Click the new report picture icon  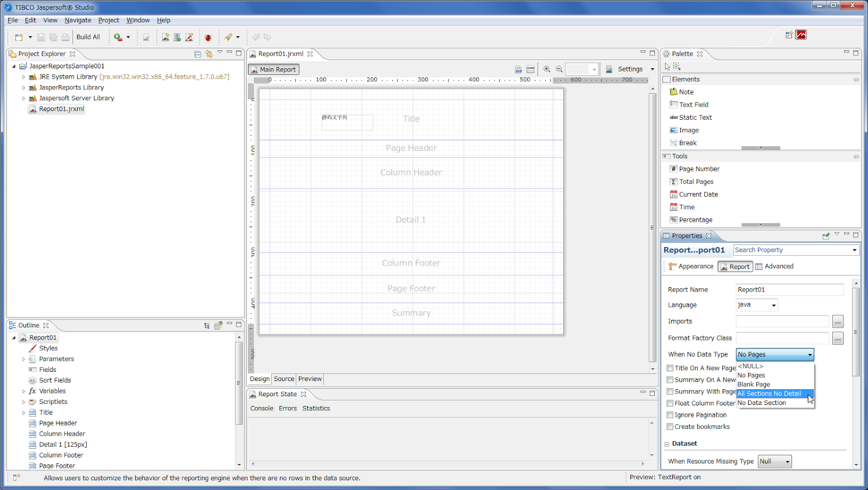(x=165, y=37)
